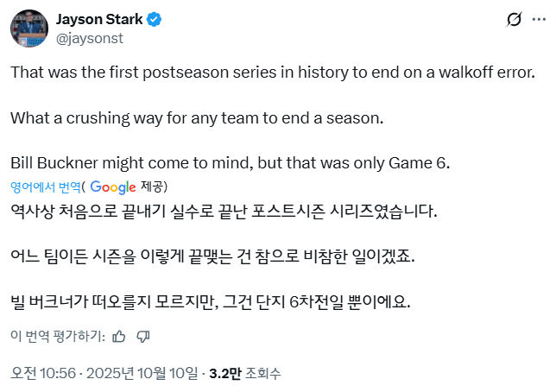Image resolution: width=556 pixels, height=392 pixels.
Task: Click the '이 번역 평가하기' label
Action: [x=58, y=336]
